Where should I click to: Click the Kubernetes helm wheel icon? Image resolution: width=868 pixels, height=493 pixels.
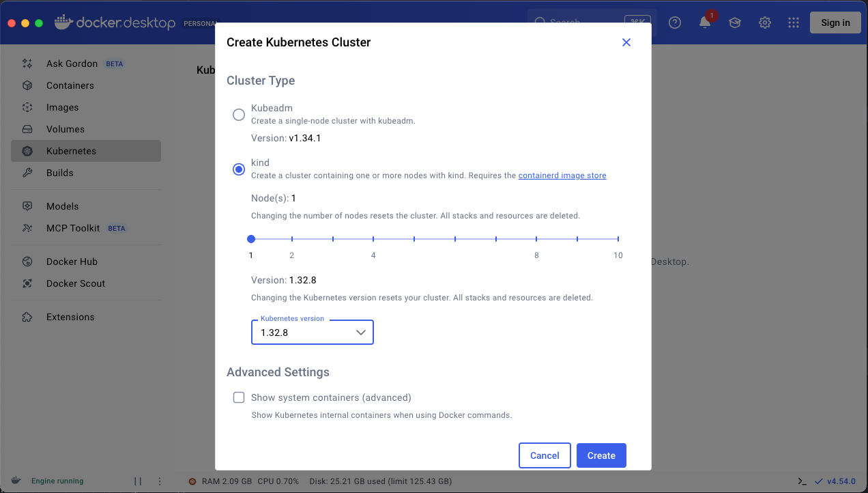click(x=27, y=151)
